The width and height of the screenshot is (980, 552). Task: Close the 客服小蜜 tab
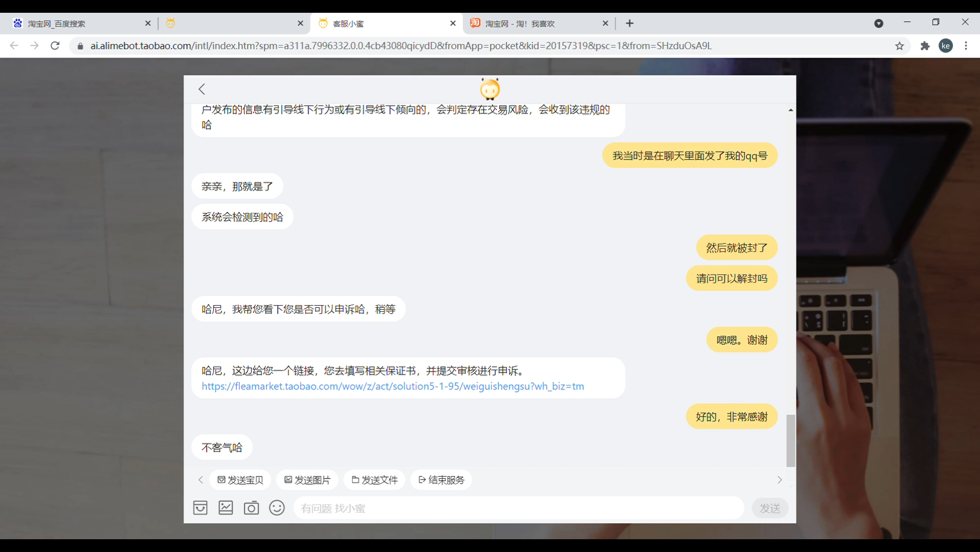[453, 24]
